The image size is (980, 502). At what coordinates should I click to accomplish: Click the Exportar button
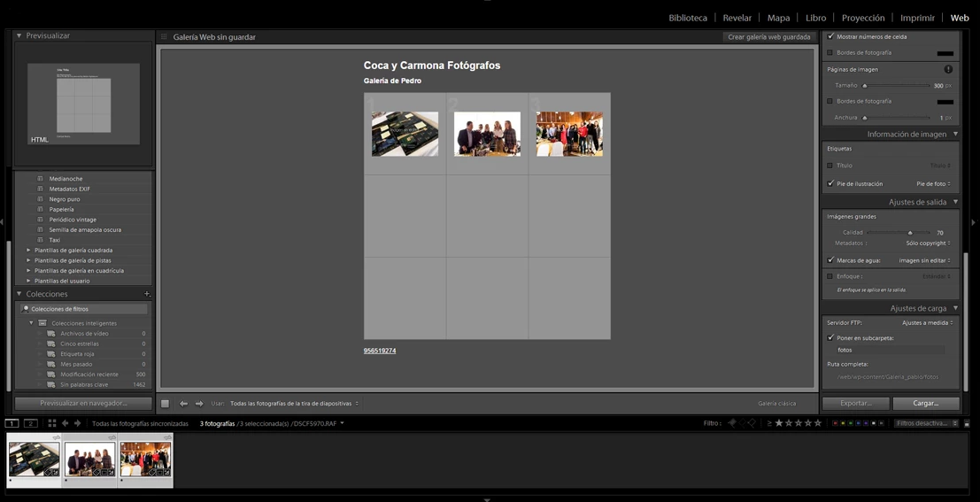tap(856, 403)
